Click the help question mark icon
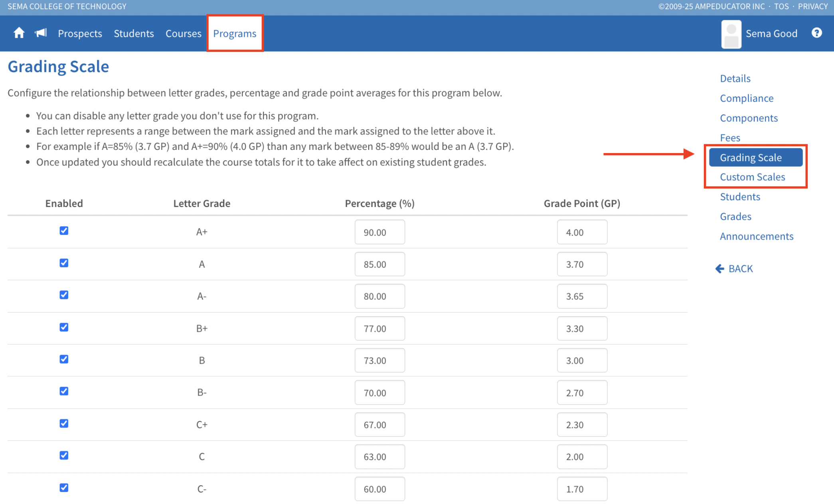834x504 pixels. pos(816,33)
